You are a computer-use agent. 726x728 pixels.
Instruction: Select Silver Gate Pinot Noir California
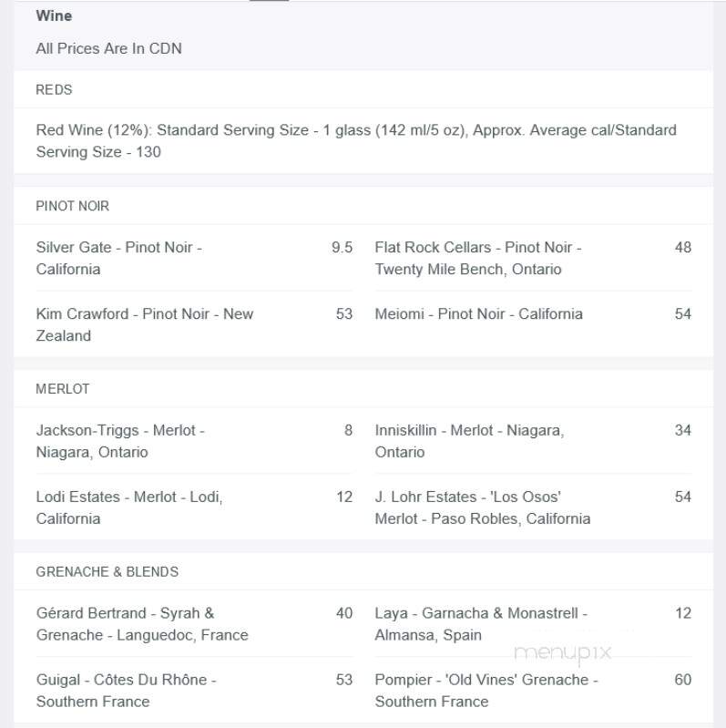click(194, 258)
